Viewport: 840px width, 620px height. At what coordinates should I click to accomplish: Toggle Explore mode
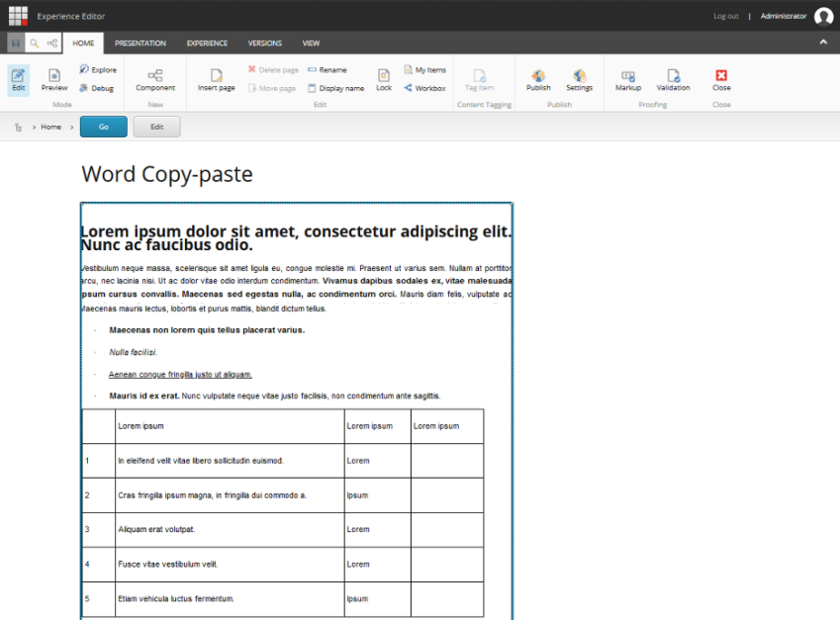[x=98, y=70]
